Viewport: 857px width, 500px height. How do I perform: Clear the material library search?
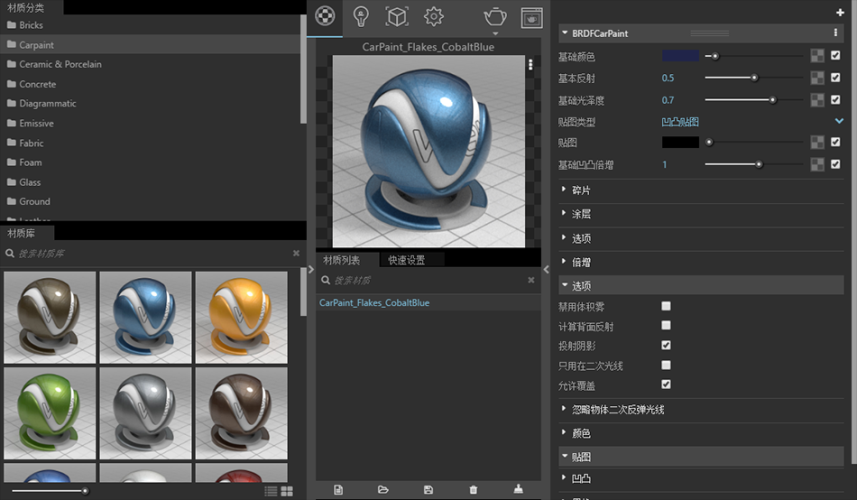(296, 253)
